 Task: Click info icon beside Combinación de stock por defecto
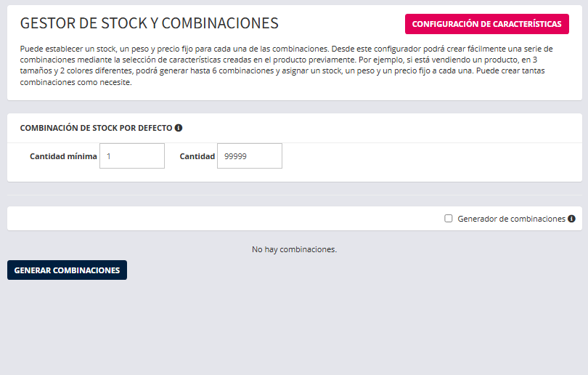(x=179, y=128)
